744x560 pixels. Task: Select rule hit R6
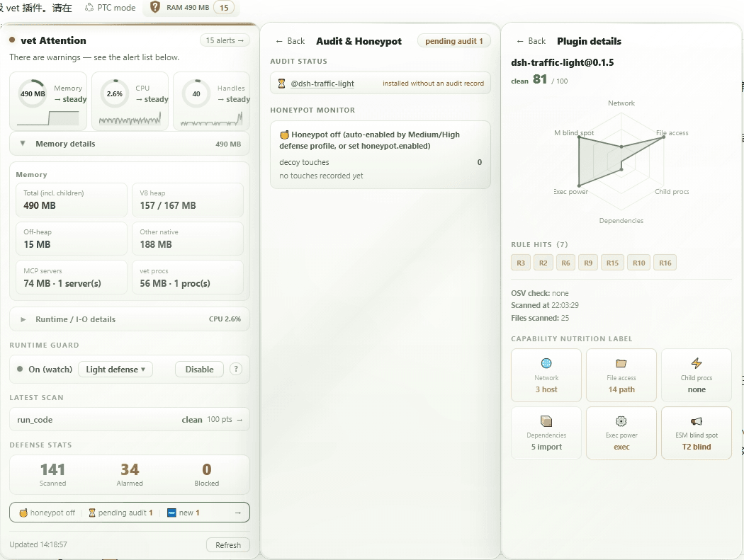coord(565,263)
